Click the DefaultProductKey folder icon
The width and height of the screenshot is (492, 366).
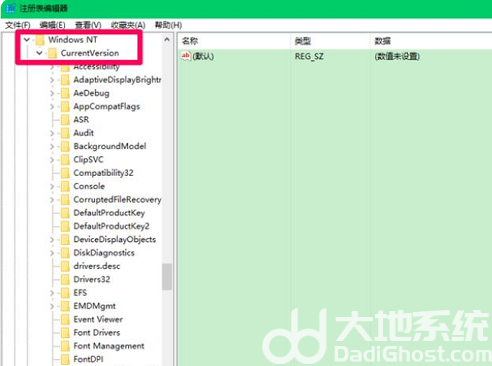coord(65,213)
